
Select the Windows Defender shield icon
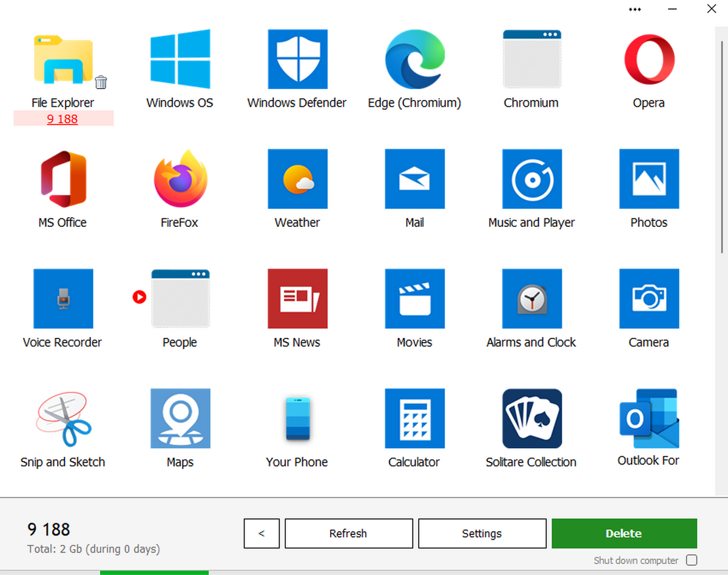click(x=297, y=59)
